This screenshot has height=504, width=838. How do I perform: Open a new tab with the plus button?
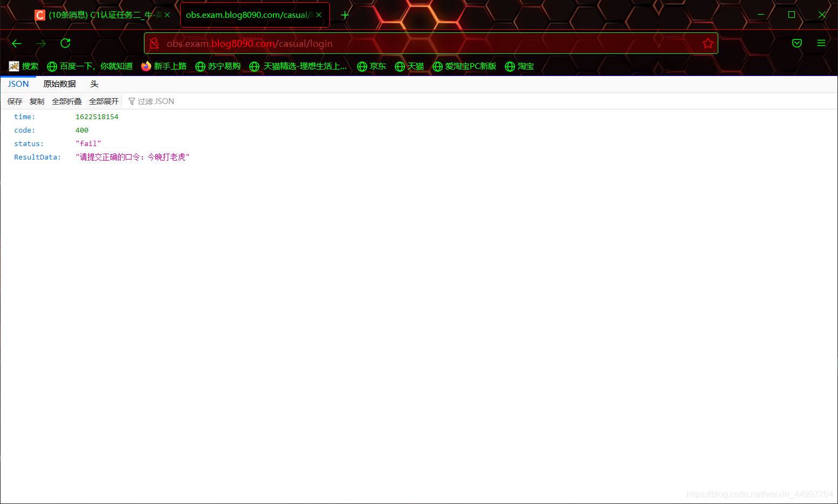click(345, 15)
